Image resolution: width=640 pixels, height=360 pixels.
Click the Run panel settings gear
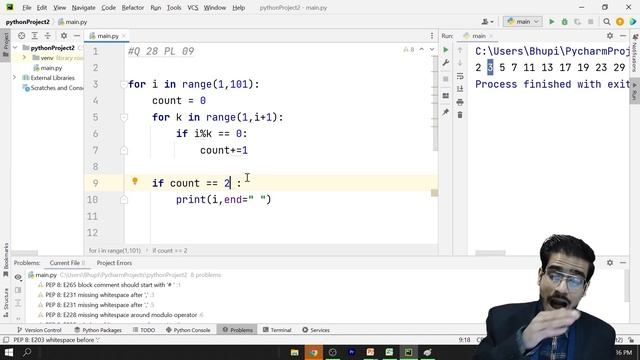coord(610,36)
